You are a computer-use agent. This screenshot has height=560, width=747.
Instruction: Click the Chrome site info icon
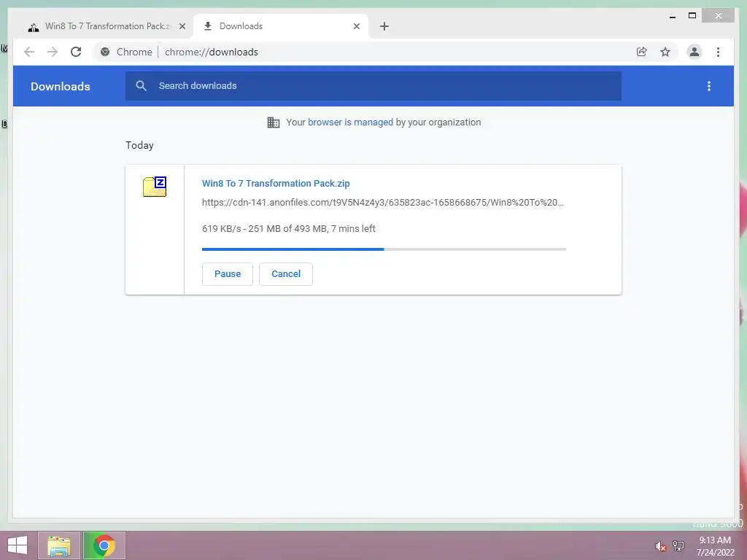click(x=105, y=52)
